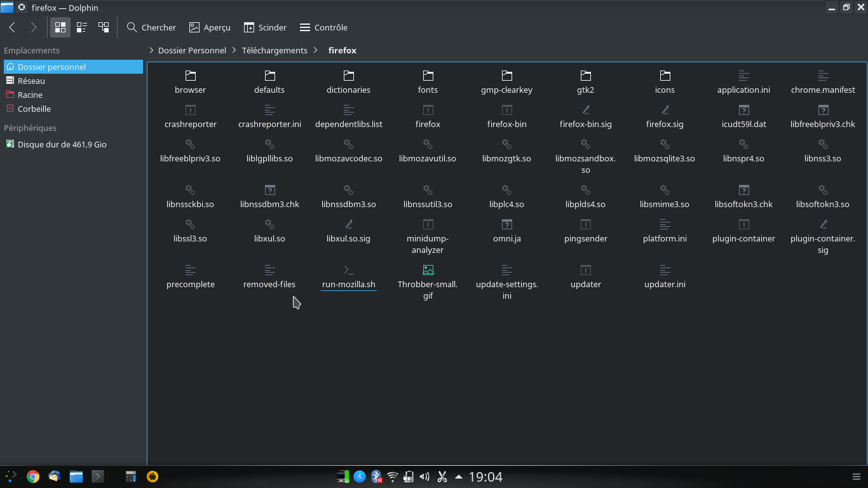Open the Contrôle hamburger menu
This screenshot has height=488, width=868.
(323, 27)
